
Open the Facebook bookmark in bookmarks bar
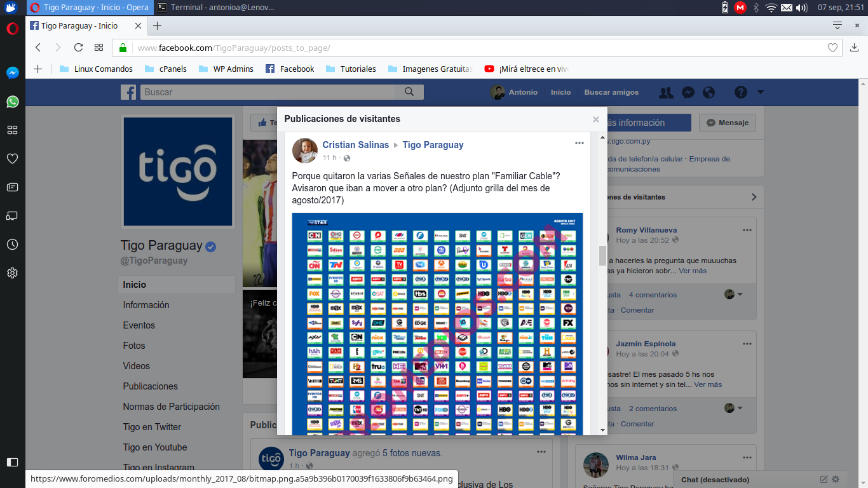pyautogui.click(x=290, y=69)
